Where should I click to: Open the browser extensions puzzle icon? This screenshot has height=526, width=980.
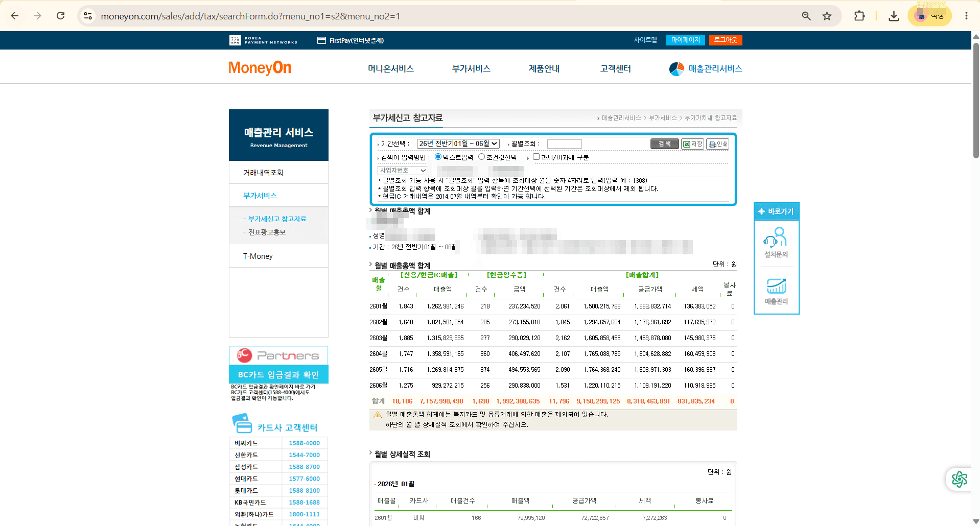[859, 16]
